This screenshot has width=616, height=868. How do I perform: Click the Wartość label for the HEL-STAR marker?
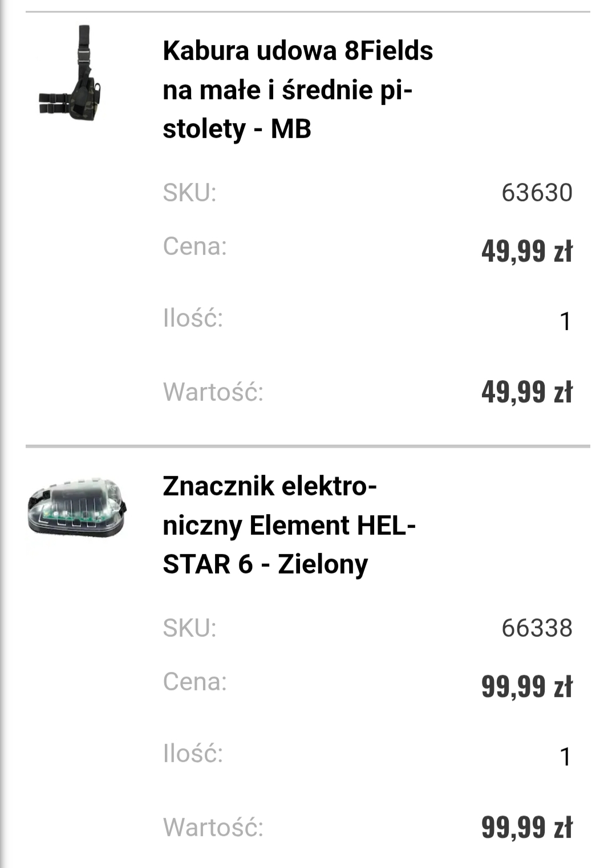[213, 828]
